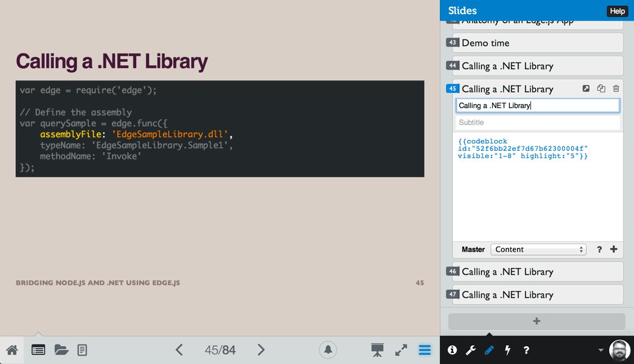Click the Subtitle input field
This screenshot has width=634, height=364.
click(537, 122)
